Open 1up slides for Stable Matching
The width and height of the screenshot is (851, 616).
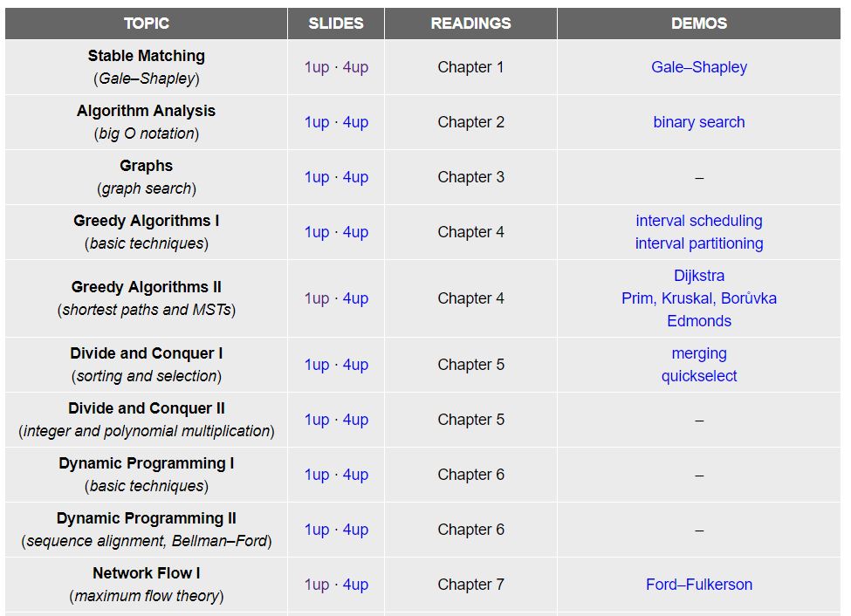[316, 67]
